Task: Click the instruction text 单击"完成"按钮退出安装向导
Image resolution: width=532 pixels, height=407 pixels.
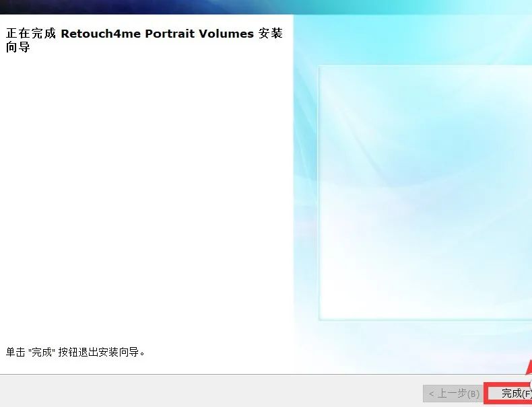Action: pyautogui.click(x=75, y=352)
